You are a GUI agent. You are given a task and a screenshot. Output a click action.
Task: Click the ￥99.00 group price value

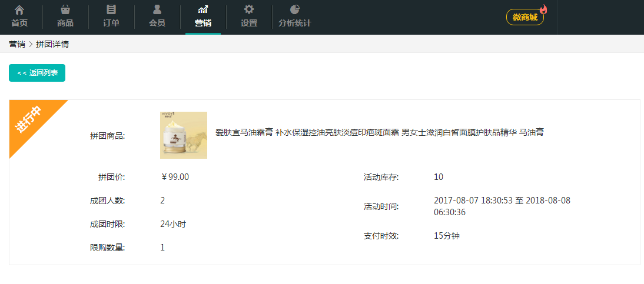[x=175, y=177]
